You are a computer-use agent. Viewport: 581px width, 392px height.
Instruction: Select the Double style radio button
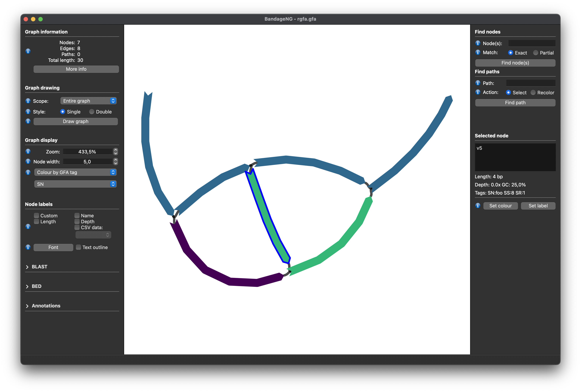92,111
